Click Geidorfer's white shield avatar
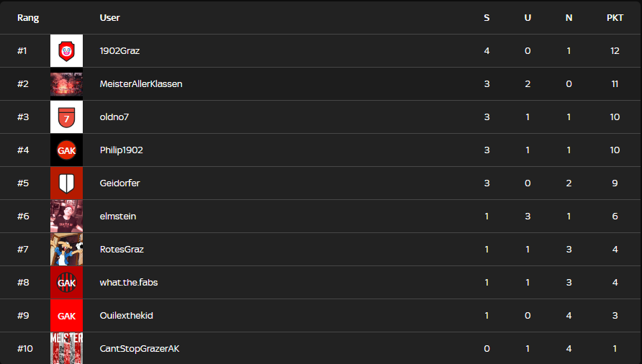The image size is (642, 364). [66, 183]
